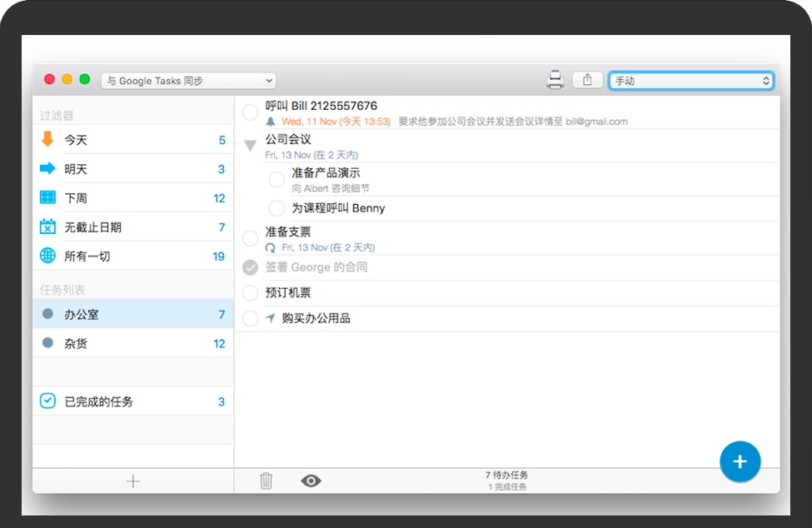Viewport: 812px width, 528px height.
Task: Uncheck the completed 签署 George 的合同 task
Action: (250, 267)
